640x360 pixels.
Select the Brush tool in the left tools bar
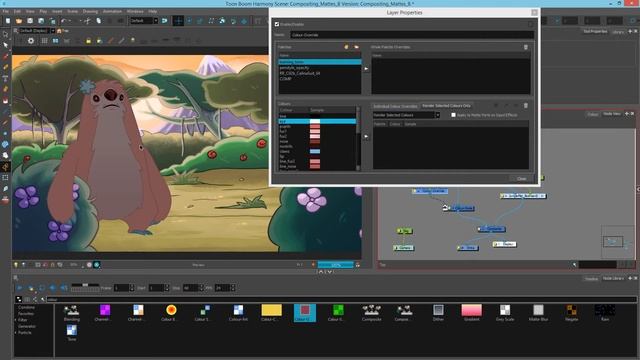coord(5,57)
